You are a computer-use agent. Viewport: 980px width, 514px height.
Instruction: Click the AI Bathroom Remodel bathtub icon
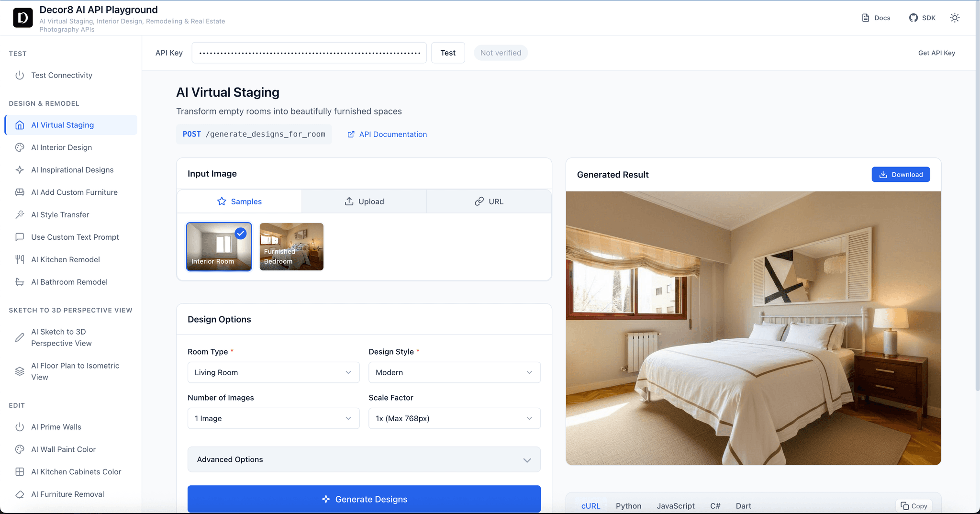click(20, 282)
